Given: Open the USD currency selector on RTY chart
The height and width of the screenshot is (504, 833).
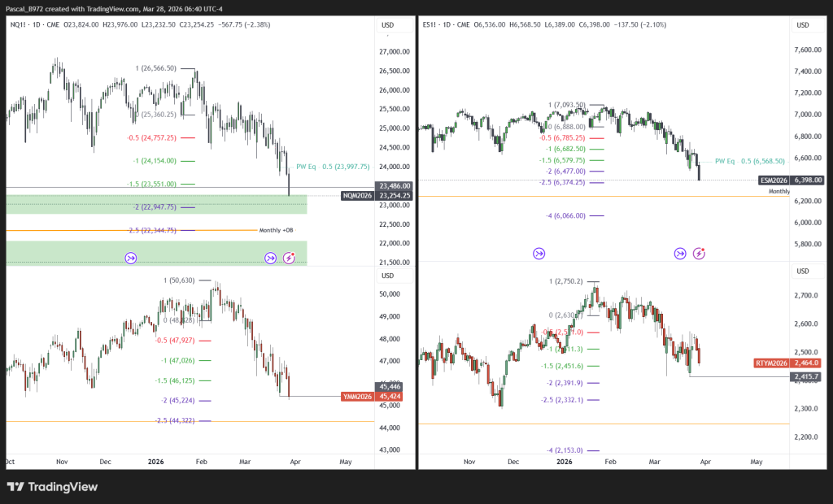Looking at the screenshot, I should point(802,271).
